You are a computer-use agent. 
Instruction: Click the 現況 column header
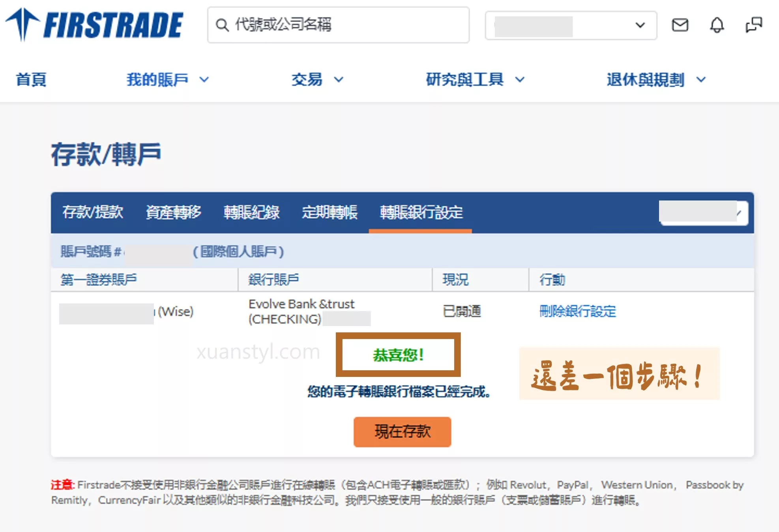455,280
